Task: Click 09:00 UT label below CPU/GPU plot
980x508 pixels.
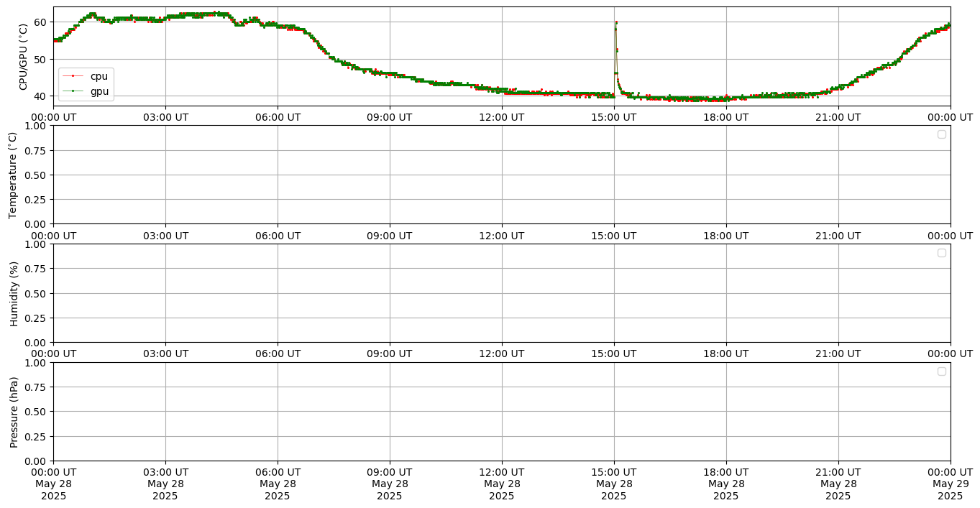Action: click(x=390, y=116)
